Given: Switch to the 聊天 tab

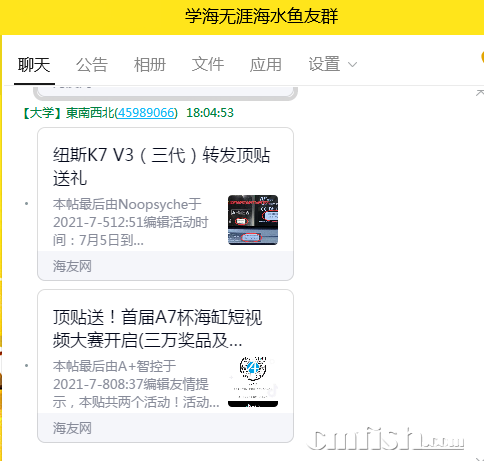Looking at the screenshot, I should coord(34,65).
